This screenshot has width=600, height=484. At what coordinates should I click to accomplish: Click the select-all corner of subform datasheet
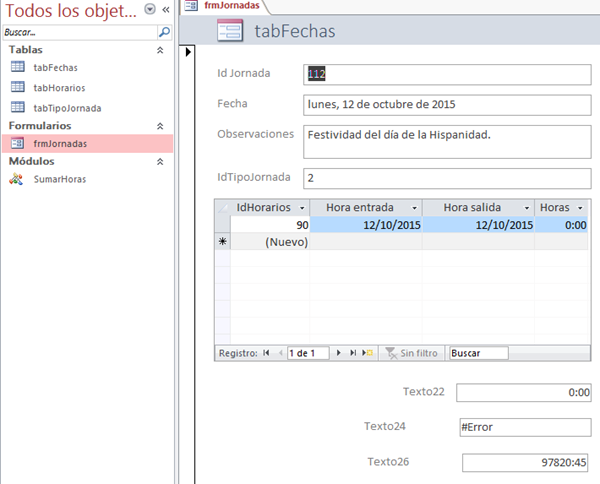pos(222,208)
